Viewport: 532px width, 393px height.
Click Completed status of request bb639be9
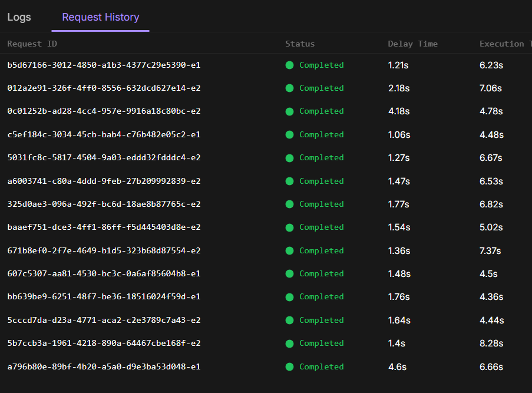coord(321,297)
